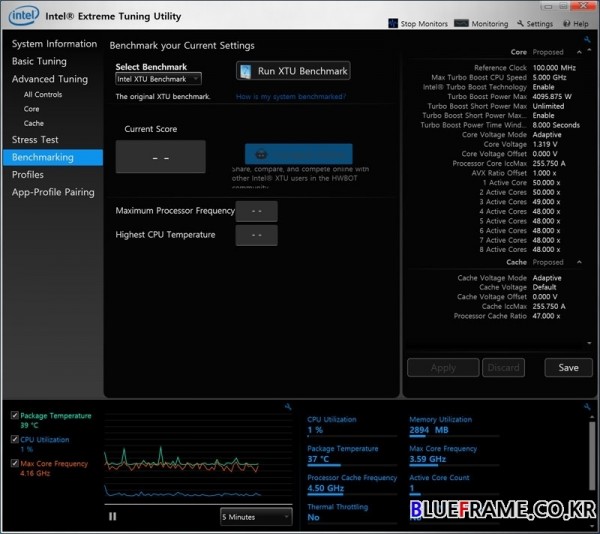The width and height of the screenshot is (600, 534).
Task: Click wrench icon above the monitor values panel
Action: [x=587, y=407]
